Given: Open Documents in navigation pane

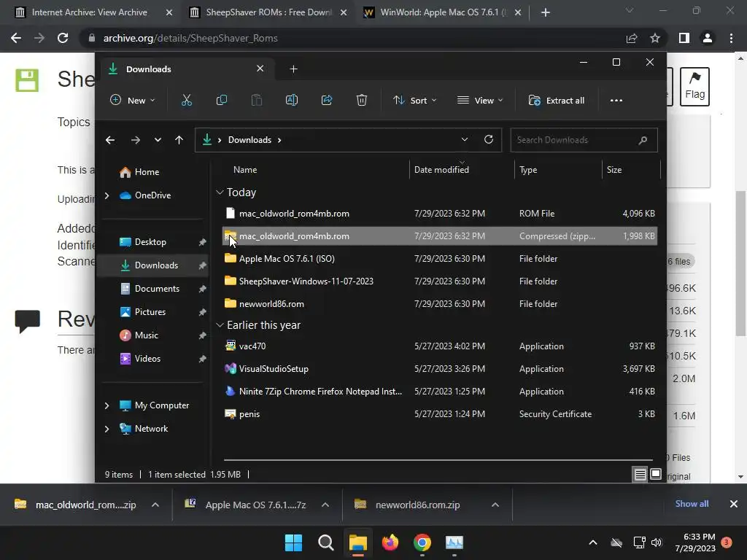Looking at the screenshot, I should pos(157,289).
